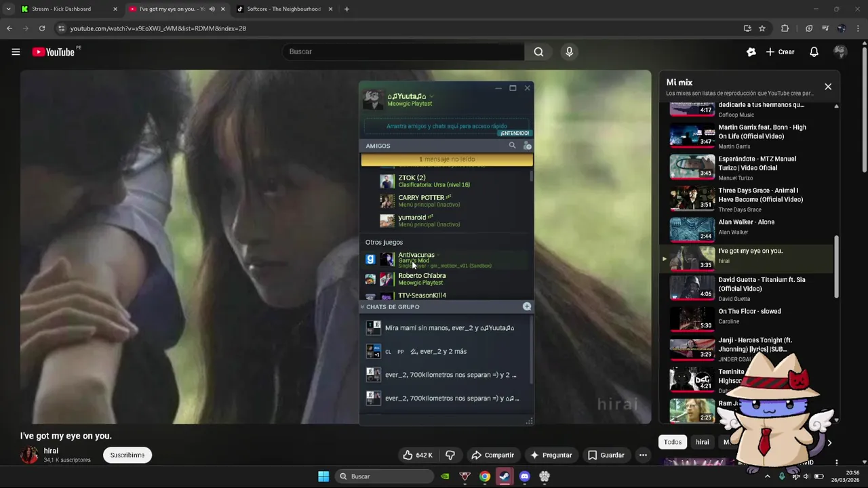Open chat with friend ZTOK

pyautogui.click(x=446, y=181)
